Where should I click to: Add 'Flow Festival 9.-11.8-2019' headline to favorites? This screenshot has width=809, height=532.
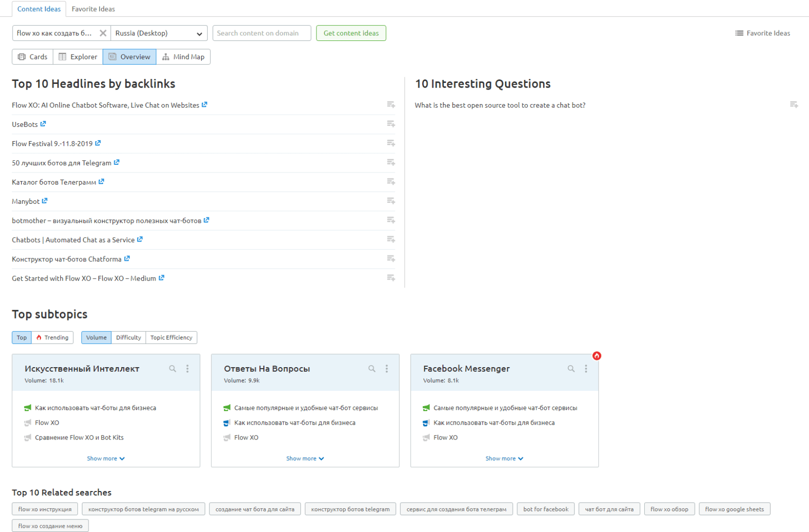(x=391, y=143)
